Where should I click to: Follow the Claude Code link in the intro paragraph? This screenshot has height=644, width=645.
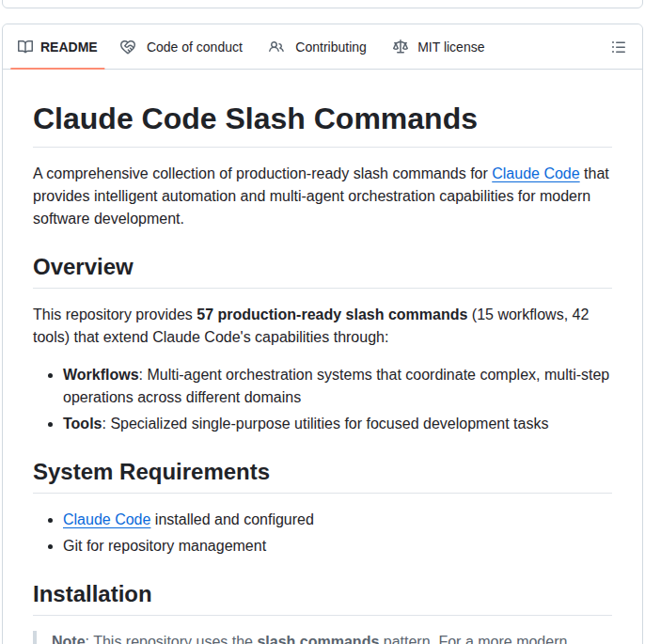point(536,173)
